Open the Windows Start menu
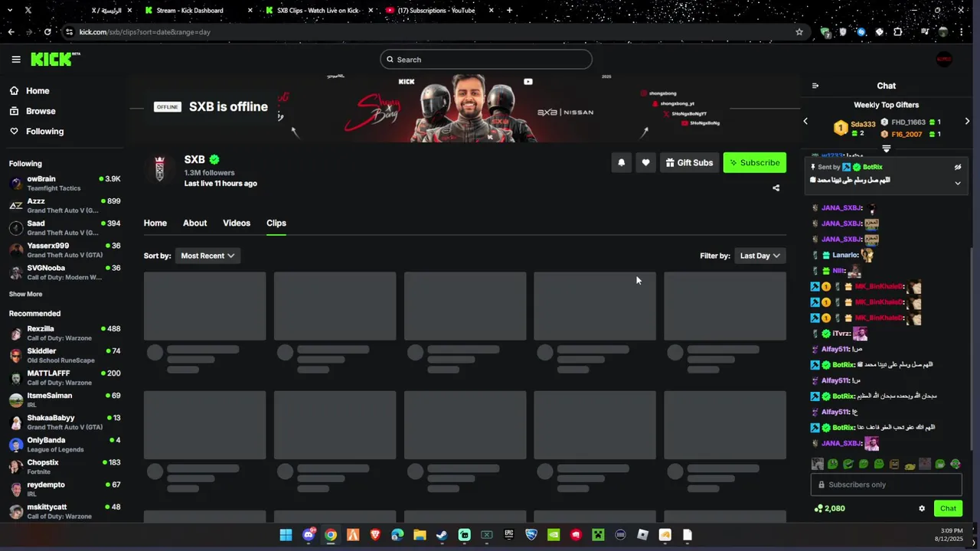This screenshot has width=980, height=551. click(x=286, y=535)
